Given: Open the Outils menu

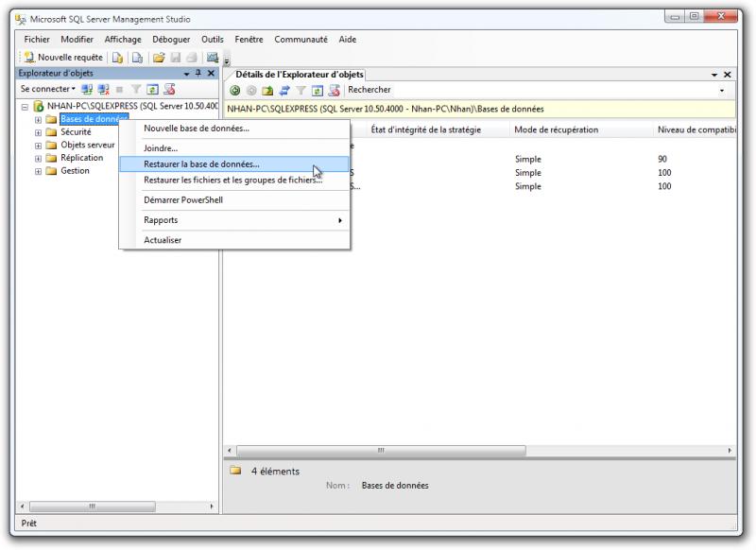Looking at the screenshot, I should coord(212,40).
